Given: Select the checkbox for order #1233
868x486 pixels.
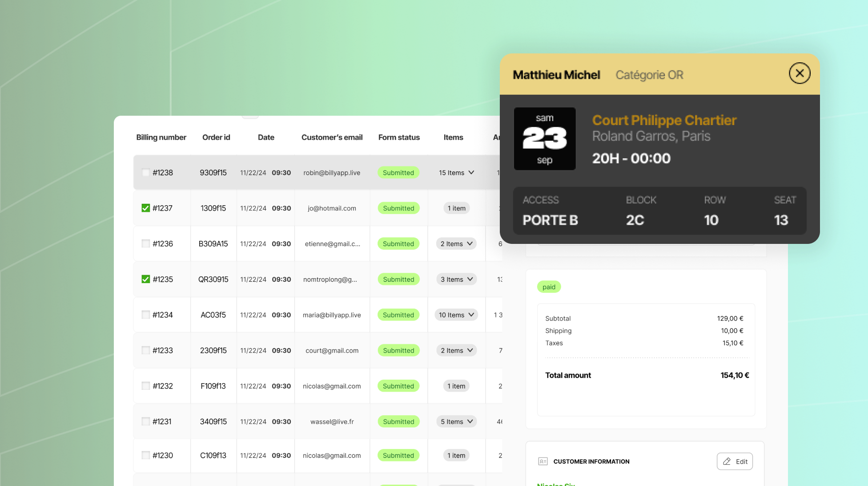Looking at the screenshot, I should click(145, 350).
